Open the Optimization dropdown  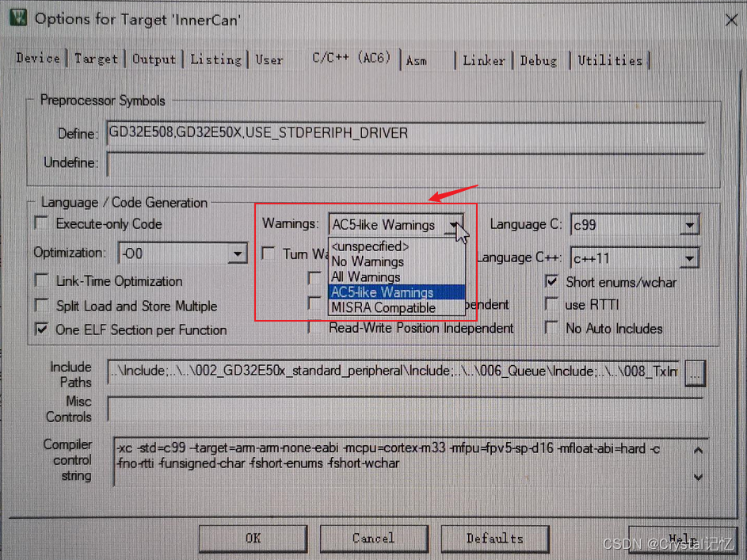point(238,253)
